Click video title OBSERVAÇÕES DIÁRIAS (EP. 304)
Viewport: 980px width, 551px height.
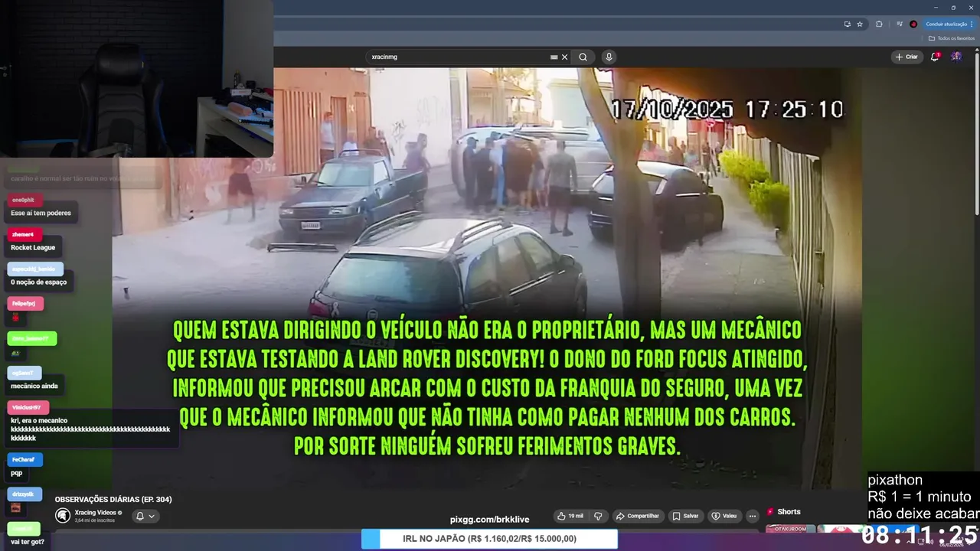[x=113, y=499]
